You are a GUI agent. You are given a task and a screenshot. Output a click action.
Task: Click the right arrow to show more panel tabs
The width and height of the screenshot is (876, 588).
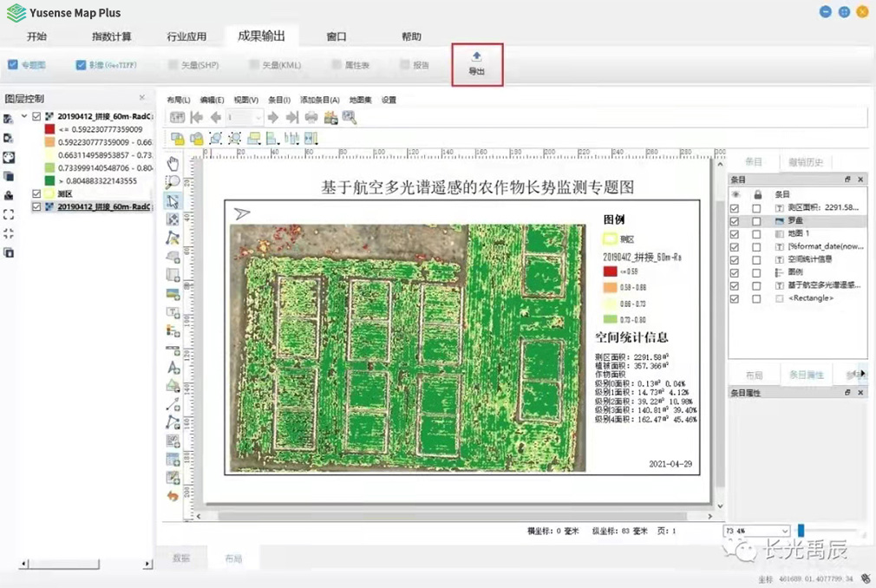coord(863,374)
